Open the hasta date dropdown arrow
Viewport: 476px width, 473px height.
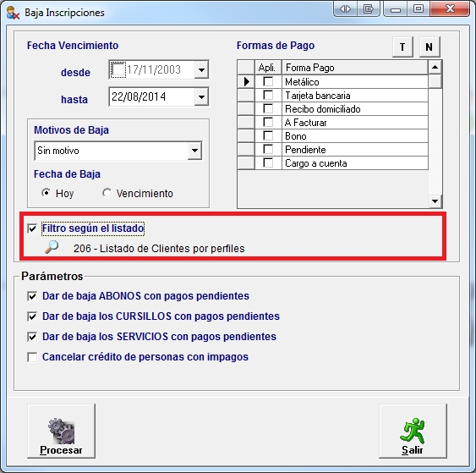[x=201, y=97]
